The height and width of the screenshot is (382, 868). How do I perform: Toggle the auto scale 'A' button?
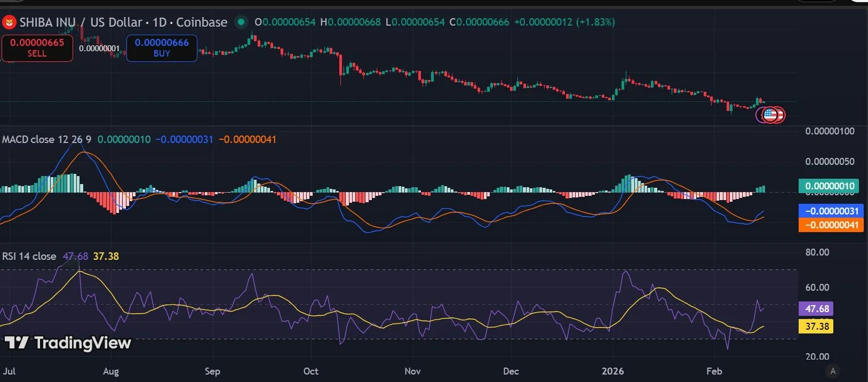pos(833,371)
